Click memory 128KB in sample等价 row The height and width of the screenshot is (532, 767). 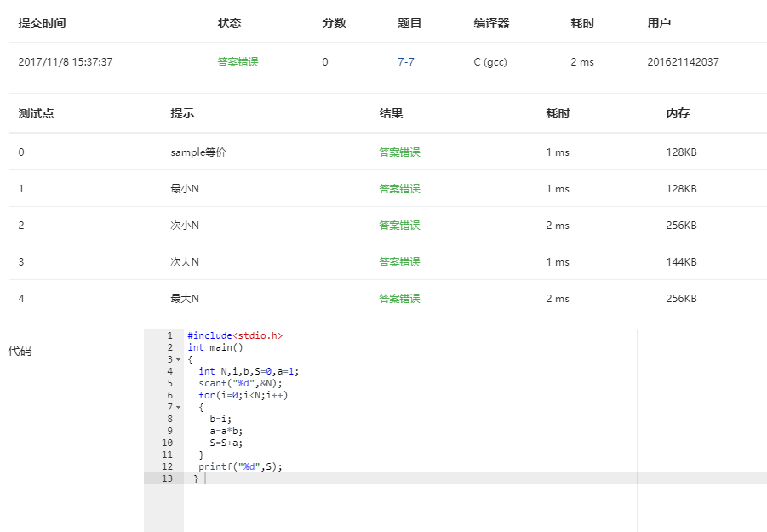click(x=681, y=152)
